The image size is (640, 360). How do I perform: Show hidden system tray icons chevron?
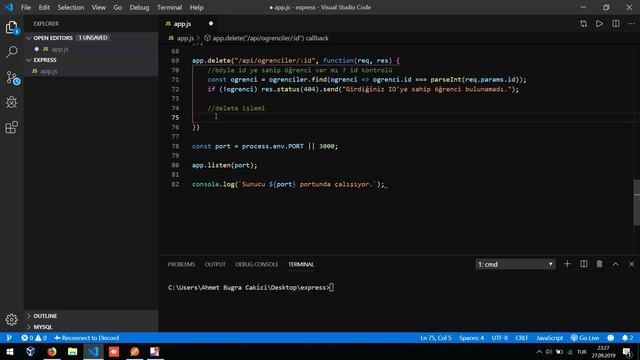(539, 351)
